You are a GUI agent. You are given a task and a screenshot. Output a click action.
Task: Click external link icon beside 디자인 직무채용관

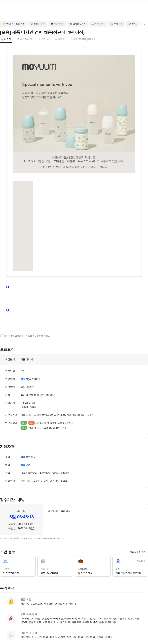point(94,39)
